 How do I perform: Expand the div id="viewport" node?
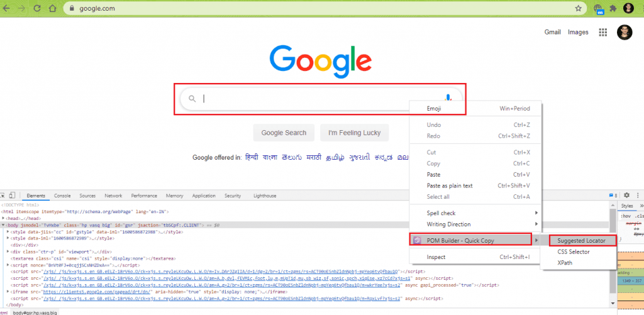8,251
